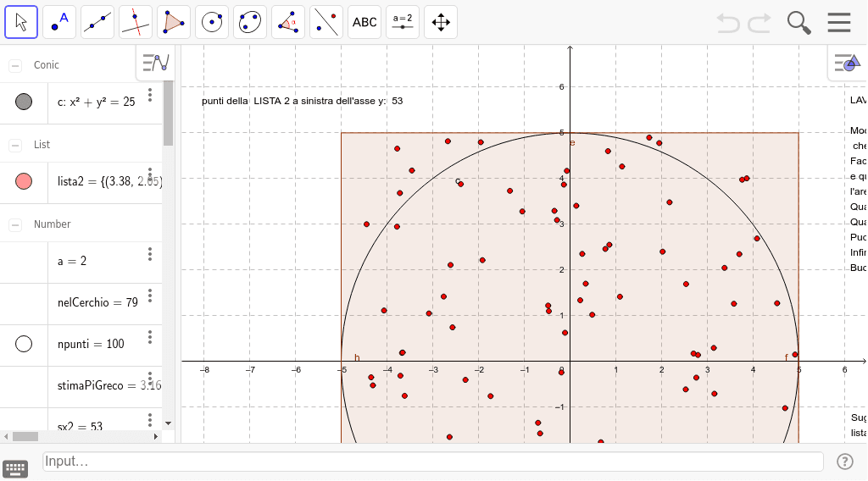This screenshot has height=481, width=868.
Task: Open the virtual keyboard
Action: (15, 469)
